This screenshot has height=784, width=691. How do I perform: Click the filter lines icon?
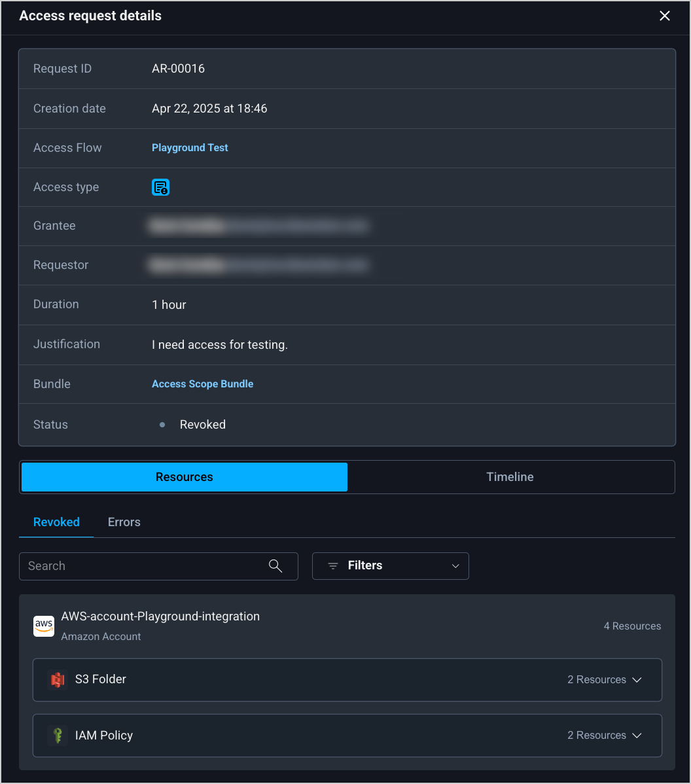coord(333,566)
